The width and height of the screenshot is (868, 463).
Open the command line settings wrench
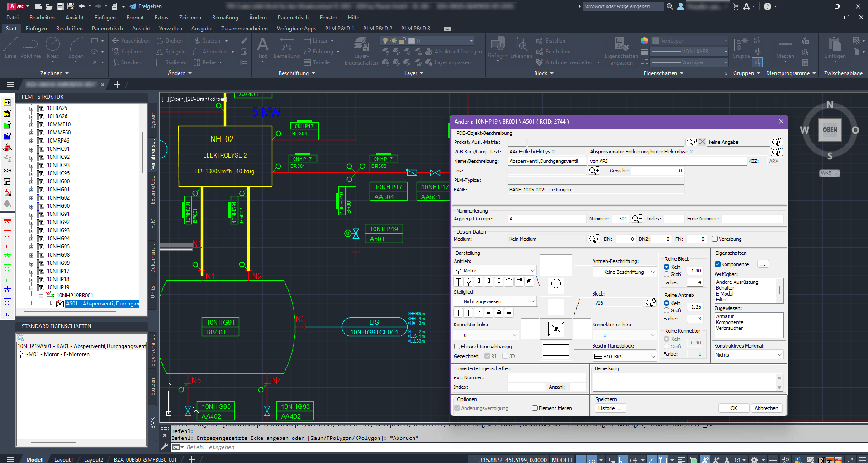pos(165,447)
